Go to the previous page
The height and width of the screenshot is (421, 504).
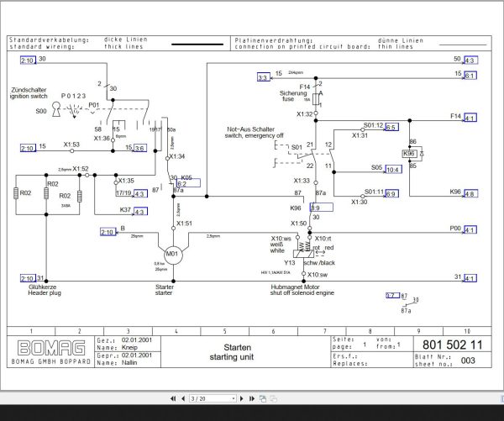pyautogui.click(x=183, y=398)
